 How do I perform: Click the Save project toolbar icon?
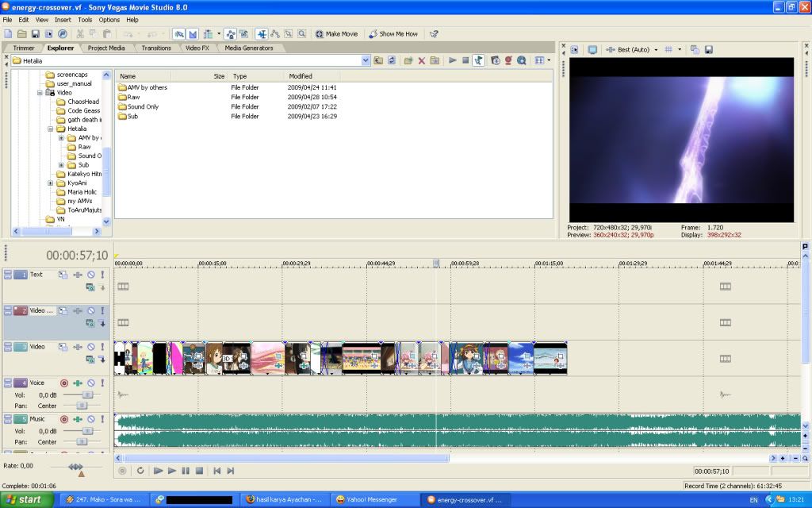[35, 34]
